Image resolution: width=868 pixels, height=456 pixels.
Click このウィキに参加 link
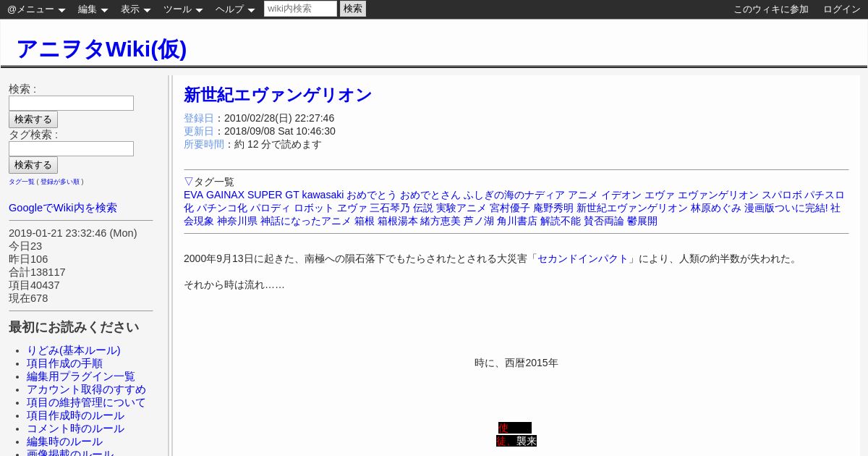tap(771, 9)
